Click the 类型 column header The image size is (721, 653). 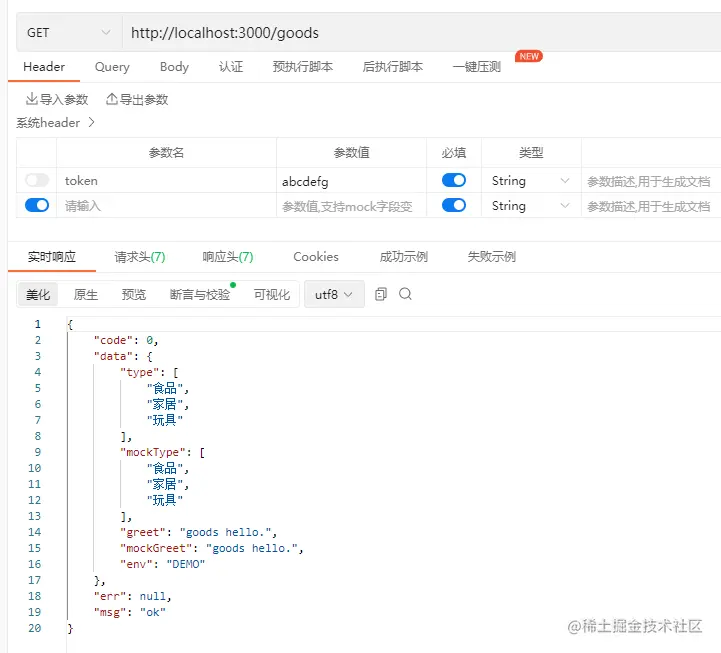click(531, 153)
